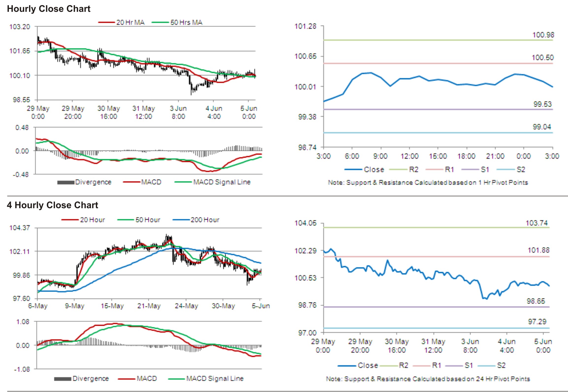This screenshot has height=392, width=568.
Task: Click the -0.48 MACD axis value
Action: [21, 174]
